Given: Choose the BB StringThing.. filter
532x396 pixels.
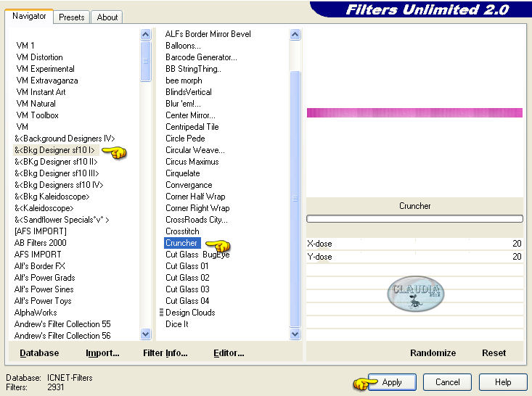Looking at the screenshot, I should (x=193, y=69).
